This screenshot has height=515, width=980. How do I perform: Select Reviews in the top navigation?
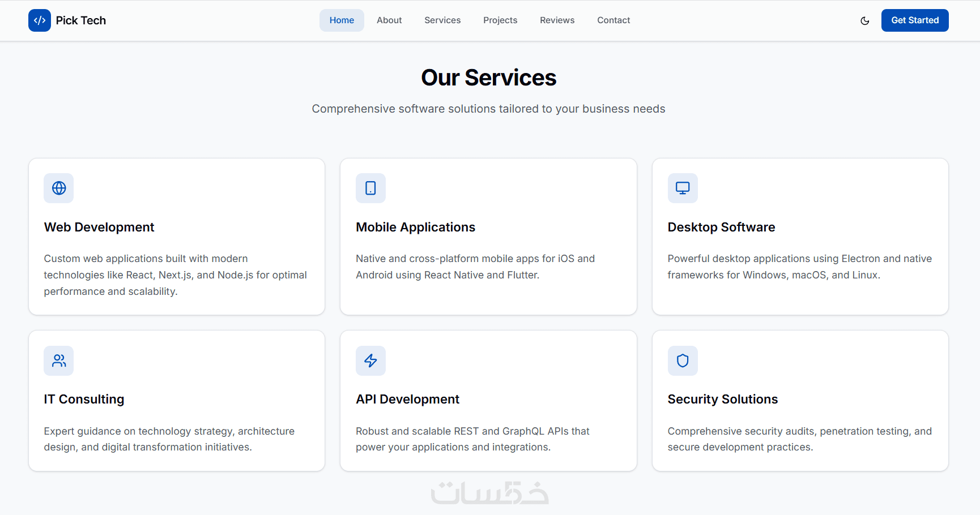coord(557,20)
